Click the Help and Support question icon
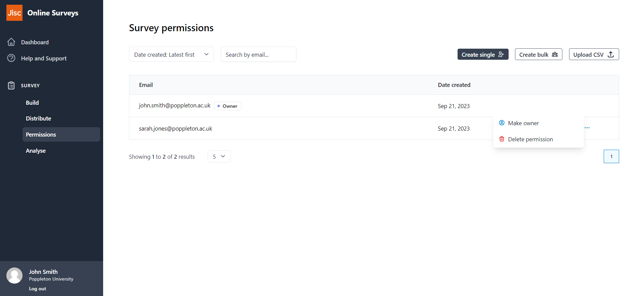The image size is (644, 296). tap(11, 58)
